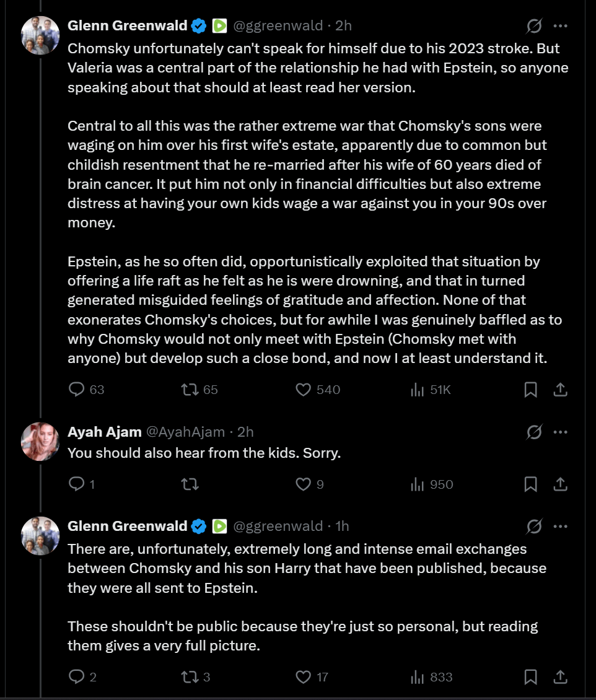Open more options on Ayah Ajam's tweet
The width and height of the screenshot is (596, 700).
coord(561,432)
